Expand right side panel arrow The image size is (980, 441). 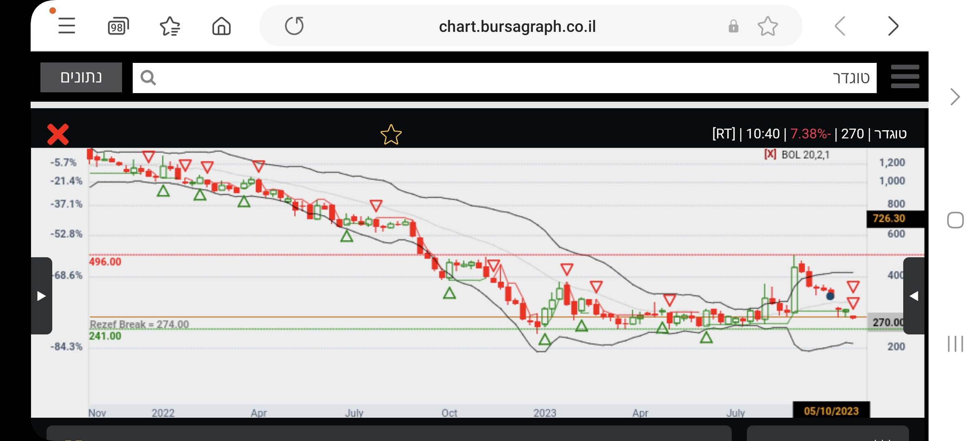click(914, 296)
